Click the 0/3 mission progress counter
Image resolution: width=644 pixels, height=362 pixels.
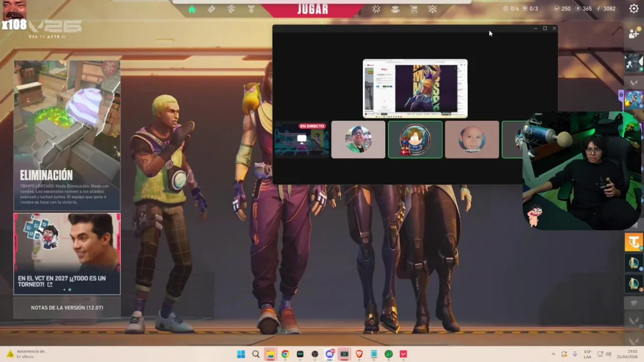point(530,9)
